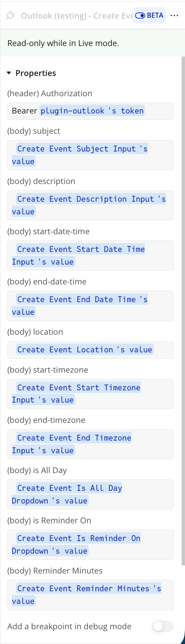
Task: Collapse the Properties section triangle
Action: click(9, 73)
